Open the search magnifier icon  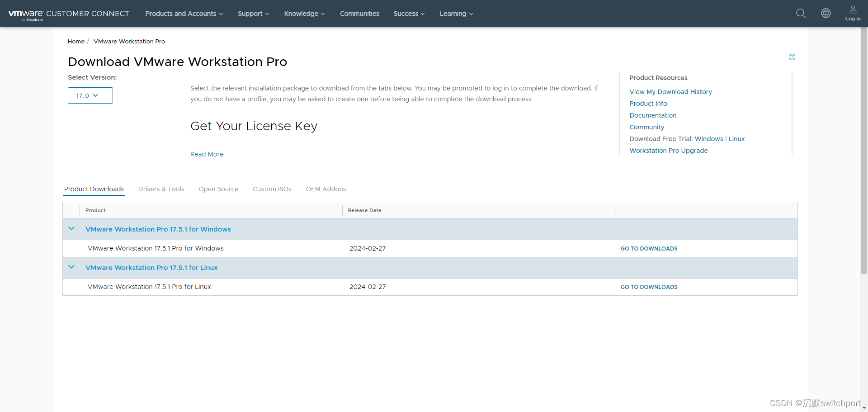tap(801, 14)
